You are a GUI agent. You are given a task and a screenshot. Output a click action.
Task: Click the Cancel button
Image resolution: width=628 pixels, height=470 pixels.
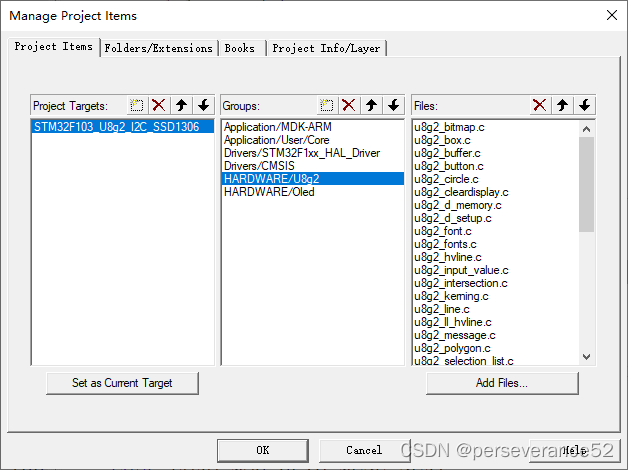click(x=364, y=450)
